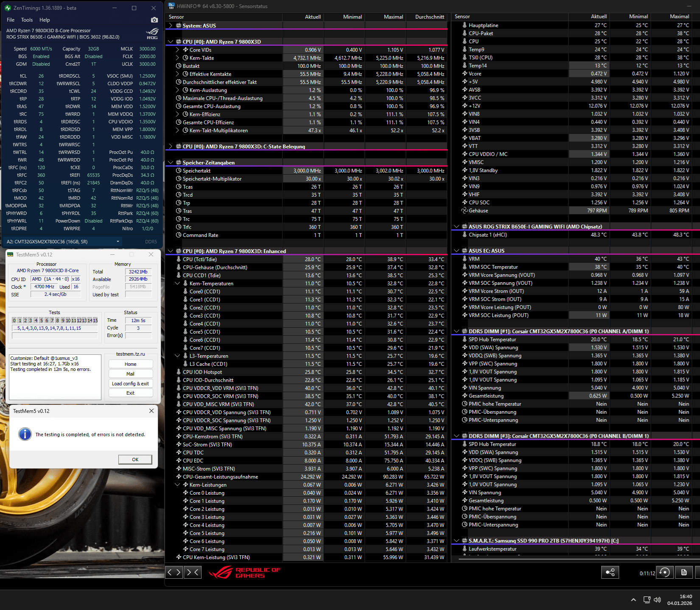Image resolution: width=700 pixels, height=610 pixels.
Task: Select the VRM Vcore Strom (IOUT) row
Action: tap(576, 291)
